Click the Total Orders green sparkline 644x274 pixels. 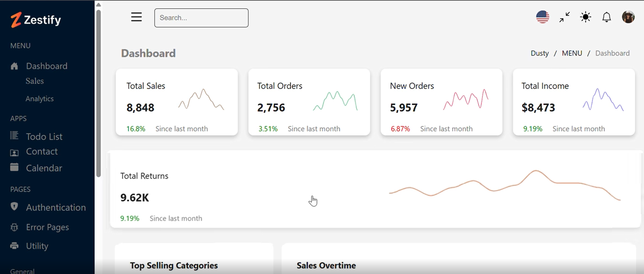[335, 101]
